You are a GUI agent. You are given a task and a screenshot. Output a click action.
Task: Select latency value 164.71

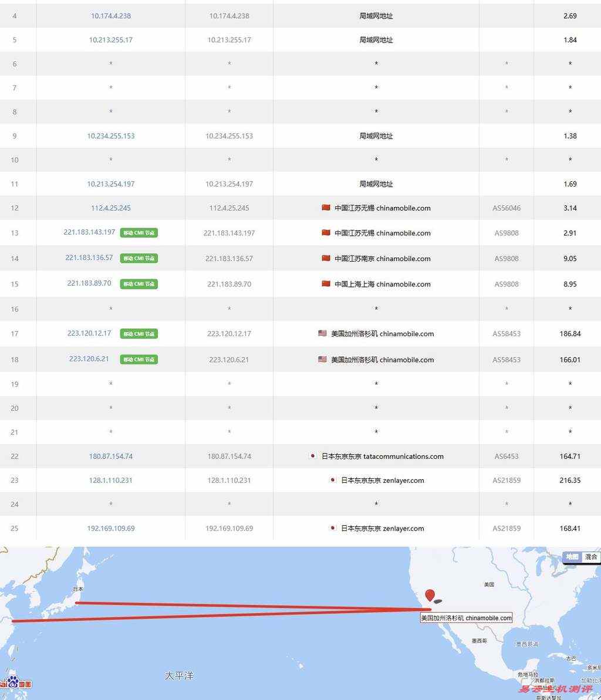pos(570,456)
